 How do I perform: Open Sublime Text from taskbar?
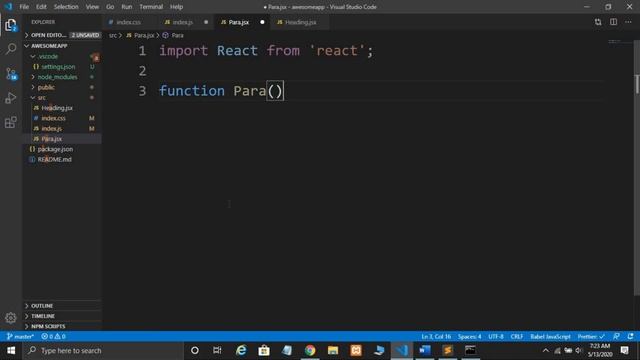(447, 350)
